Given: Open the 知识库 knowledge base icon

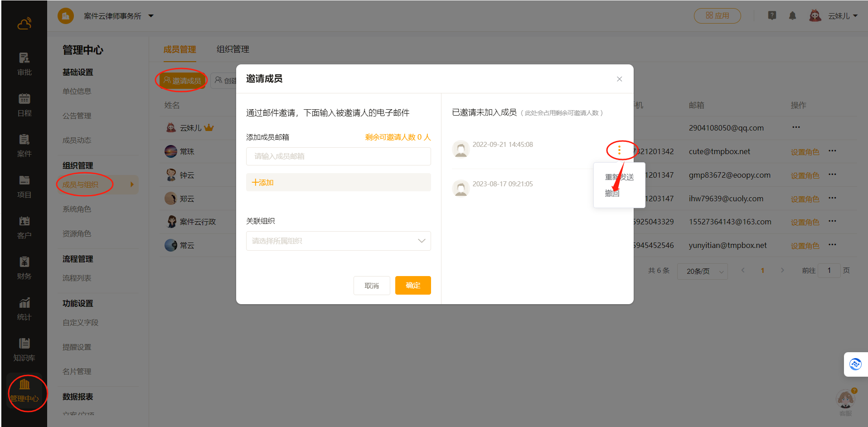Looking at the screenshot, I should pos(24,349).
